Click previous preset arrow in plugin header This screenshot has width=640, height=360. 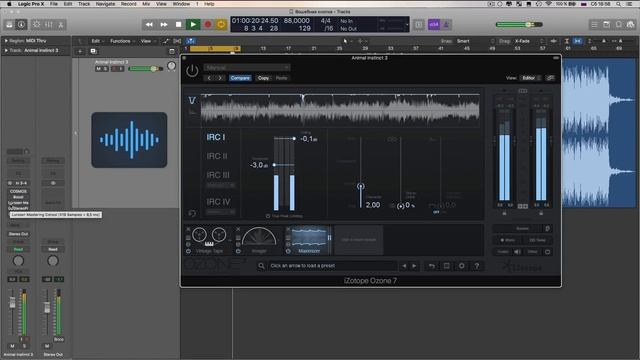pos(209,78)
